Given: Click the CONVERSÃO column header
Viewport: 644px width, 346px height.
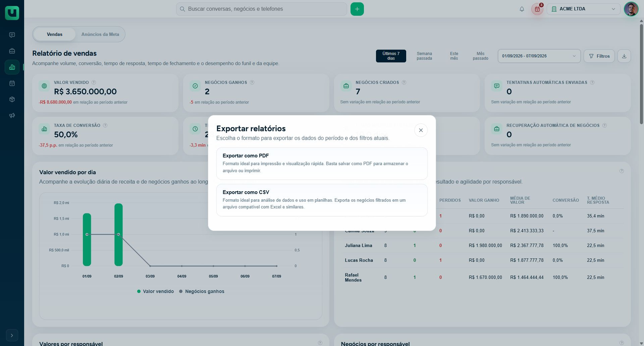Looking at the screenshot, I should point(566,200).
